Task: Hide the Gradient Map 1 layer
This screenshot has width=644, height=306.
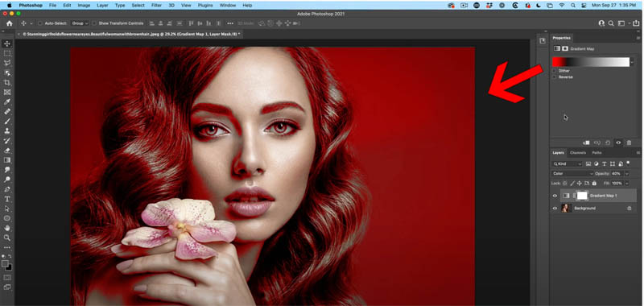Action: (x=555, y=196)
